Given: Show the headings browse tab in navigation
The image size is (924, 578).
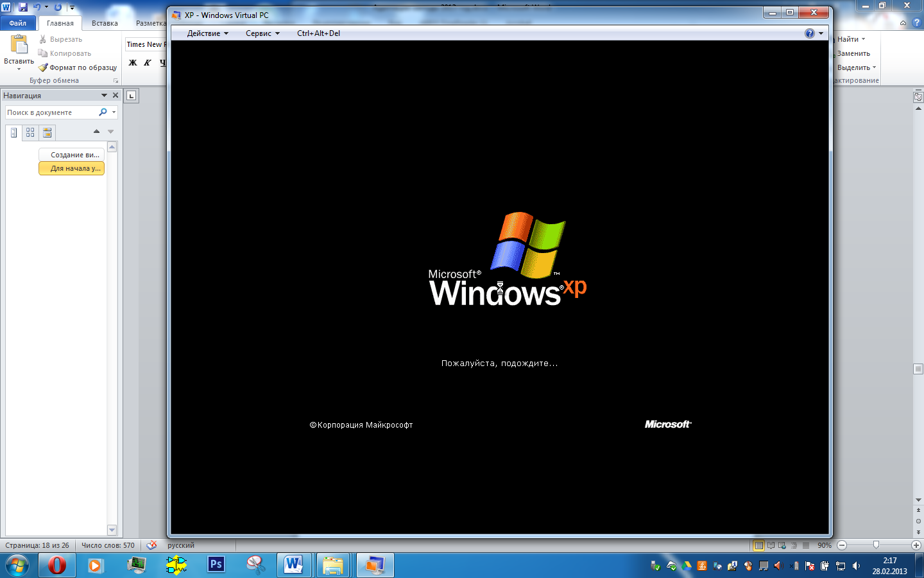Looking at the screenshot, I should [x=13, y=133].
